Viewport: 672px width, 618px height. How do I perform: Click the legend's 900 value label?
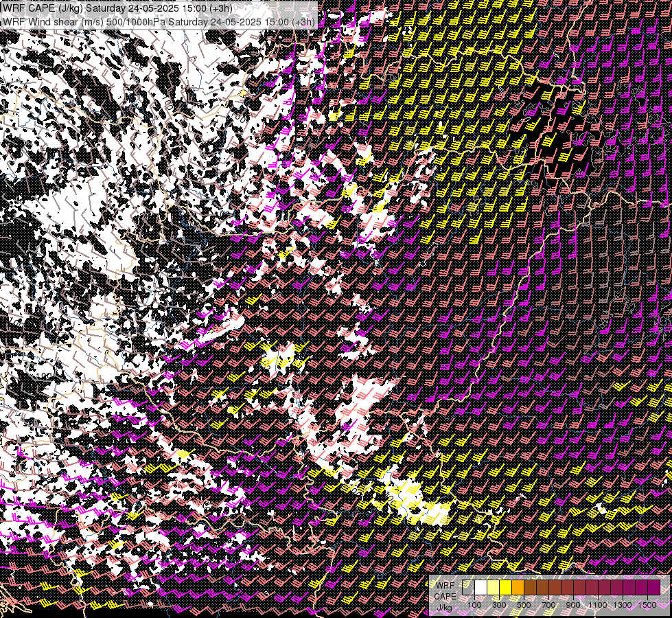pyautogui.click(x=573, y=605)
